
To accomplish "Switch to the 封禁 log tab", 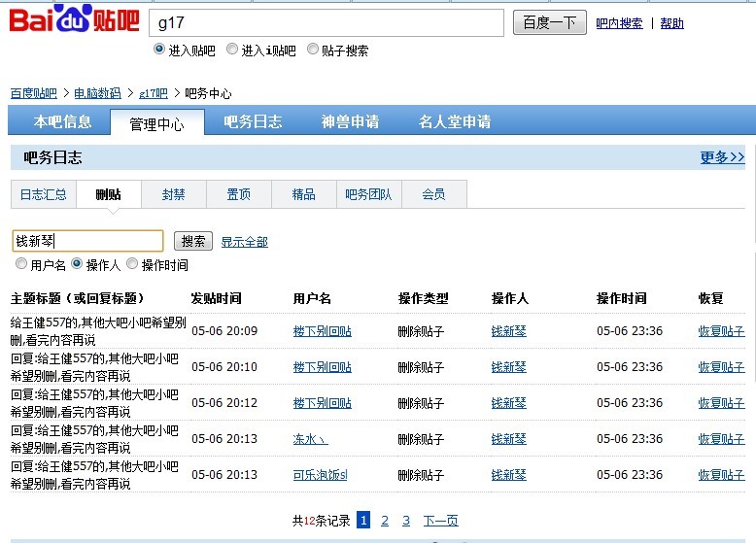I will point(174,194).
